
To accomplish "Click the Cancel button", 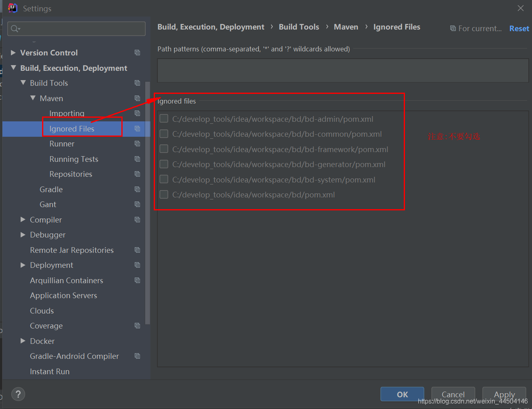I will 453,394.
